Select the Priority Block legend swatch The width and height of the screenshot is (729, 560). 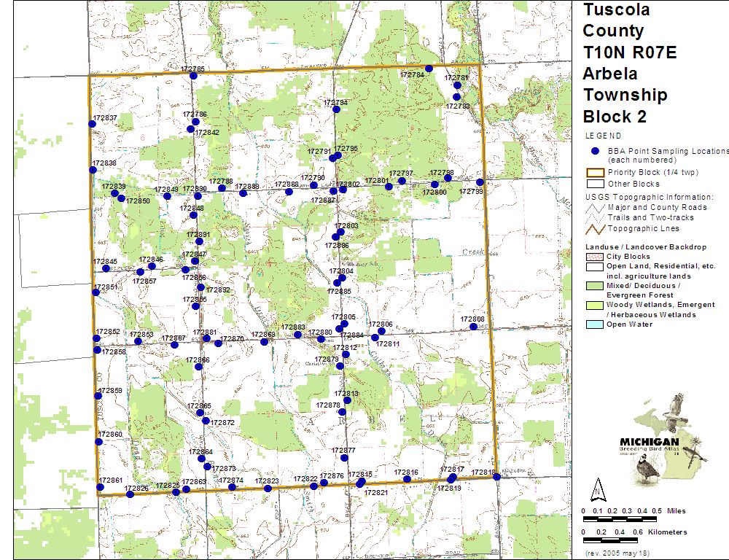594,173
